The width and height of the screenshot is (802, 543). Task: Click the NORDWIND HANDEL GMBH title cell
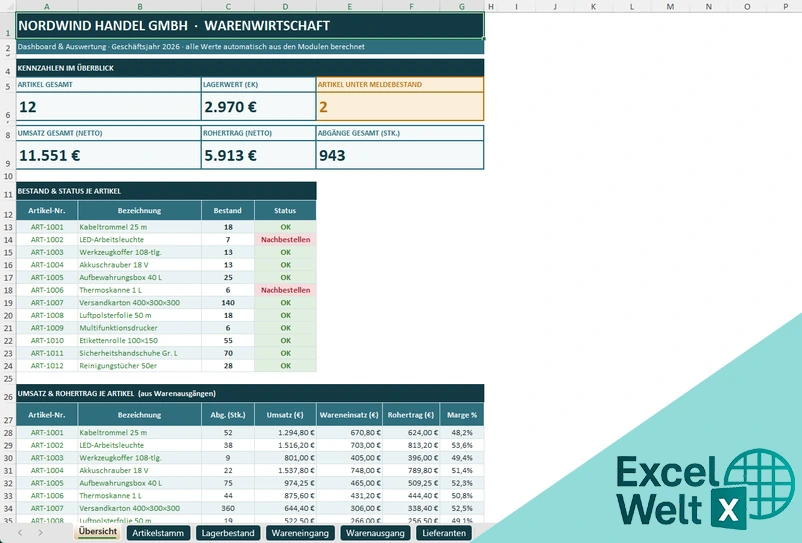250,26
